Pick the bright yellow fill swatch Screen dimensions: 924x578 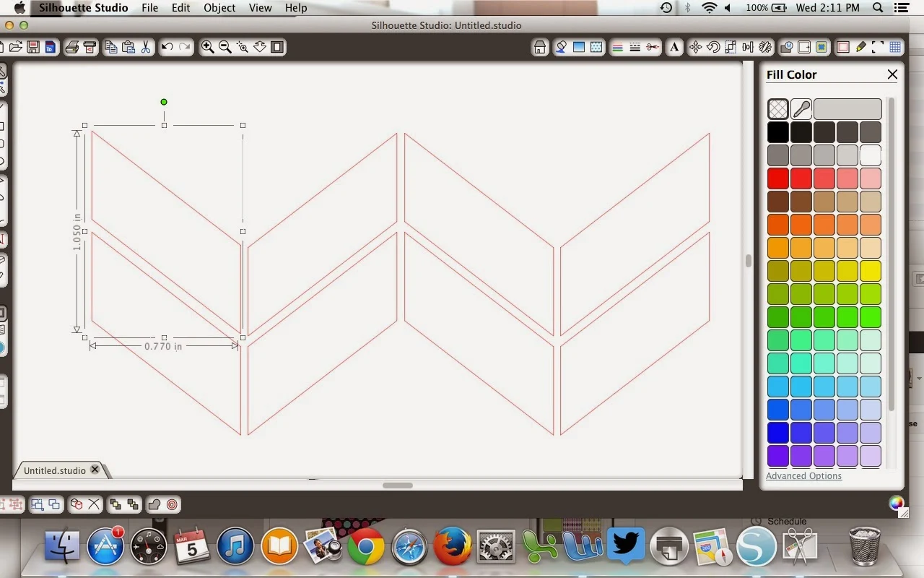point(871,271)
